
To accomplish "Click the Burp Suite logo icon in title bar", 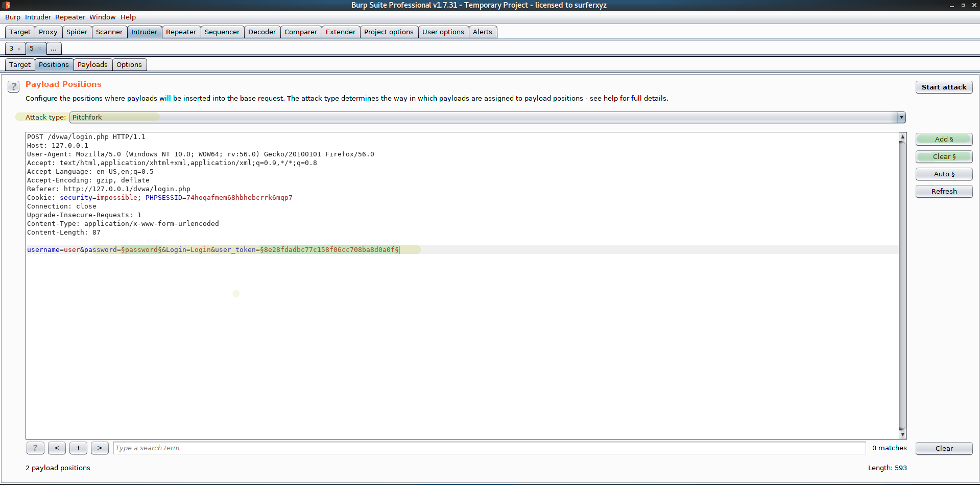I will (x=7, y=5).
